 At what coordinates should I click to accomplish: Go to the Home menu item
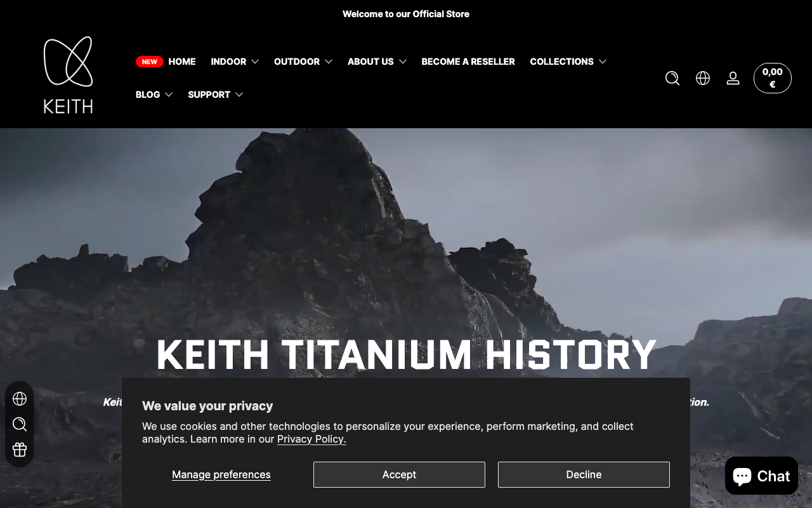(x=181, y=62)
